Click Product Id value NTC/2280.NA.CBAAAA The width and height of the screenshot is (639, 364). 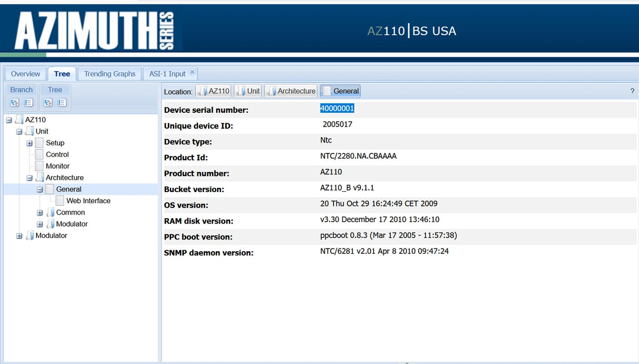click(358, 156)
